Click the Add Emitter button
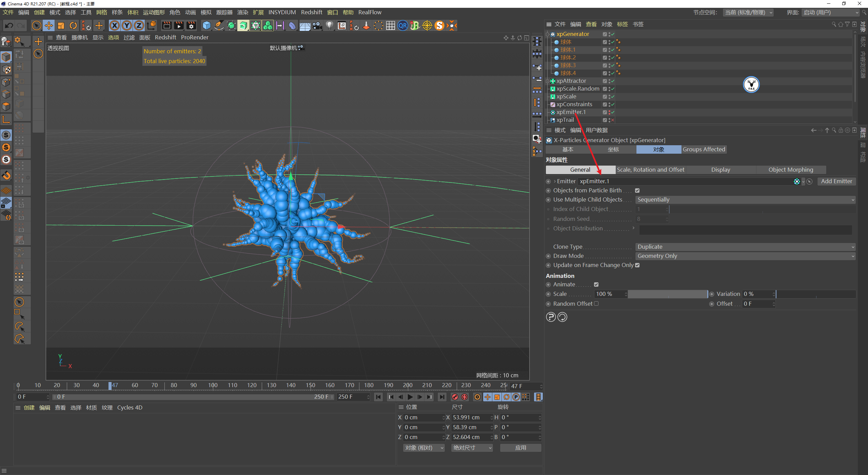 tap(836, 182)
